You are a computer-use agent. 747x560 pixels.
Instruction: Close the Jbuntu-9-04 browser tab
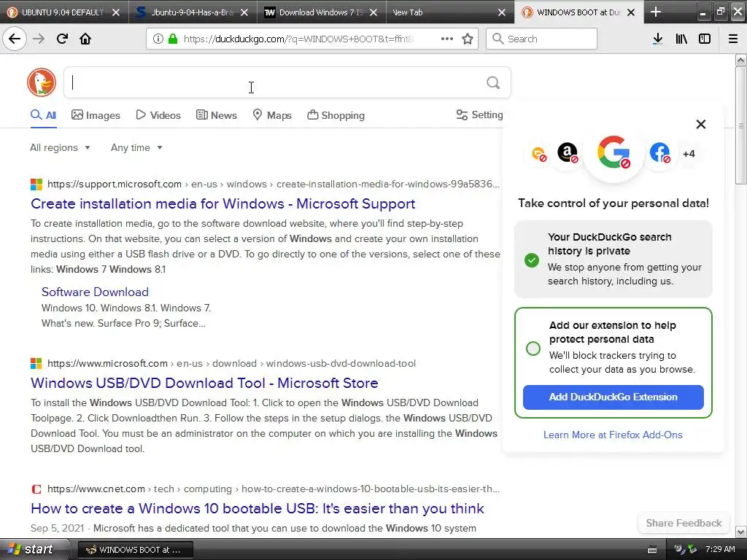point(244,12)
